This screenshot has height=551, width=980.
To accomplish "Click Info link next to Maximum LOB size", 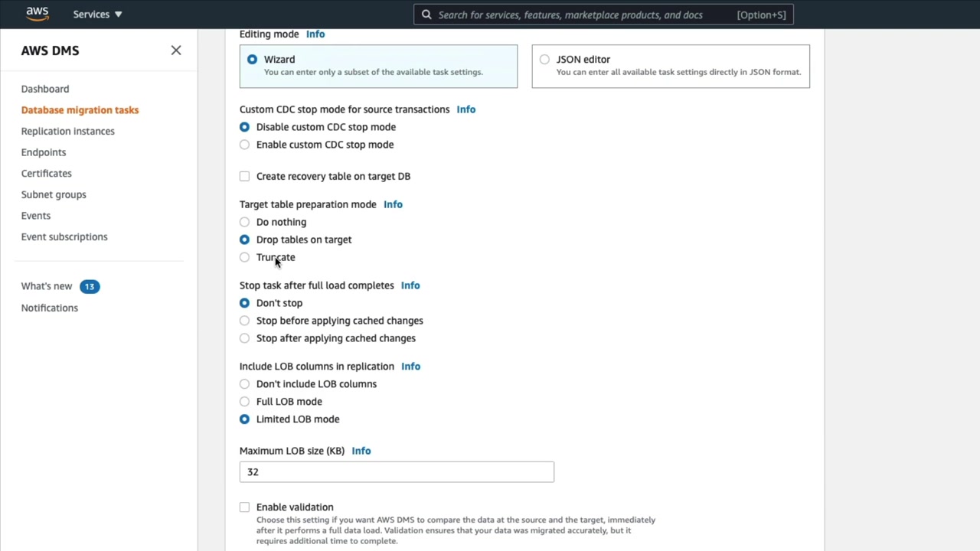I will 361,451.
